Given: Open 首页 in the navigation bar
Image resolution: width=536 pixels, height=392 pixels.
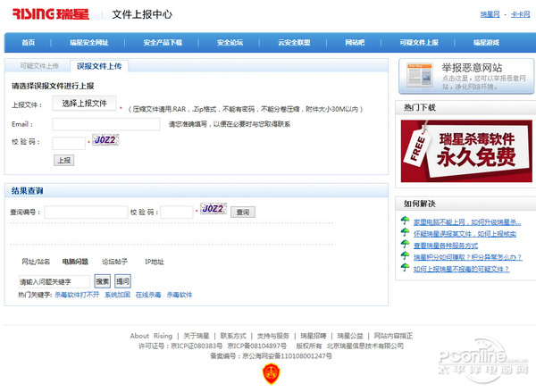Looking at the screenshot, I should click(29, 42).
